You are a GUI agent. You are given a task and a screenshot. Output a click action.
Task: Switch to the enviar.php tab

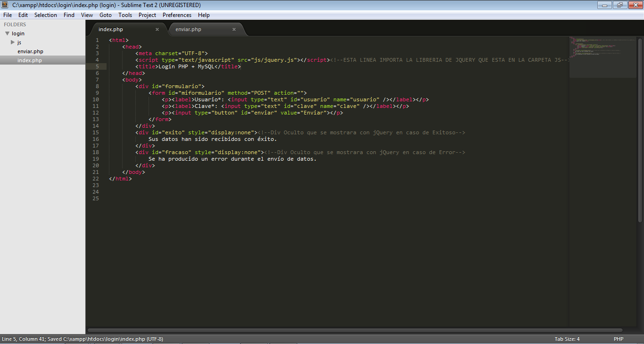point(188,29)
